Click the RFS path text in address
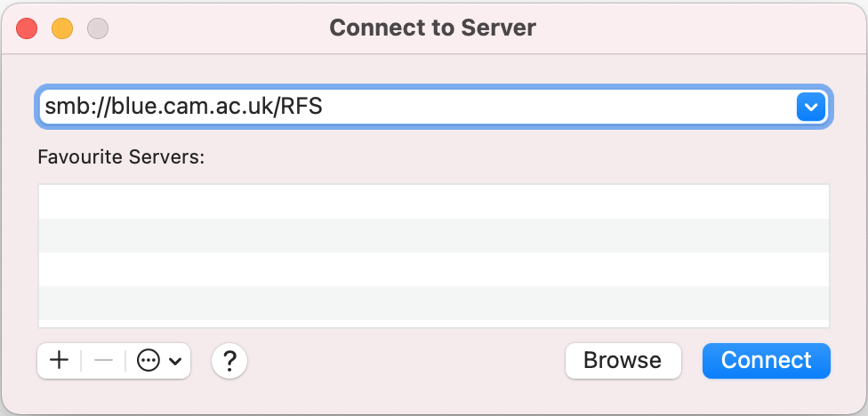Viewport: 868px width, 416px height. pyautogui.click(x=302, y=108)
